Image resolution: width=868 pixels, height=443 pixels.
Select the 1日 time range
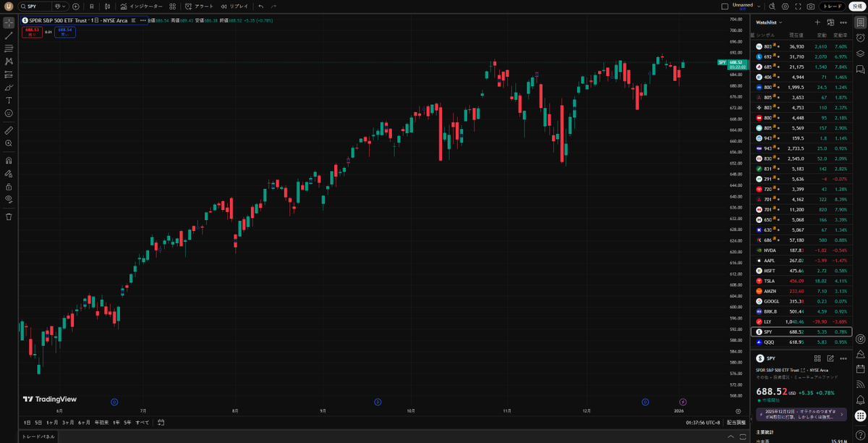click(x=27, y=422)
